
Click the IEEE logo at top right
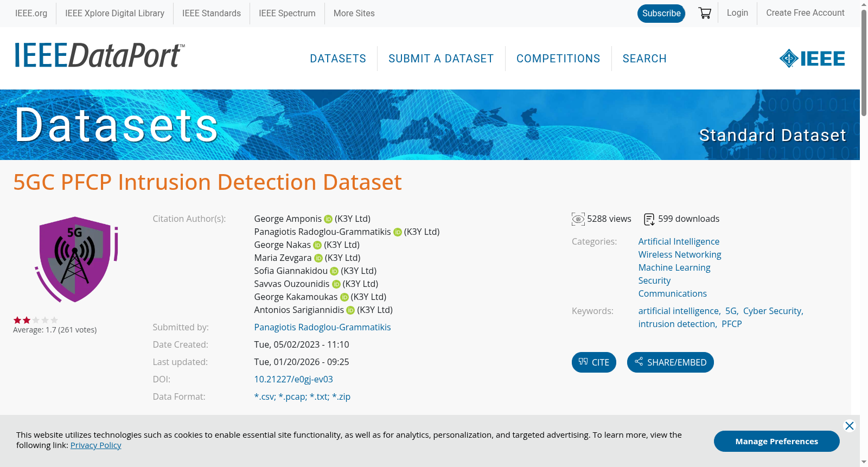tap(812, 59)
